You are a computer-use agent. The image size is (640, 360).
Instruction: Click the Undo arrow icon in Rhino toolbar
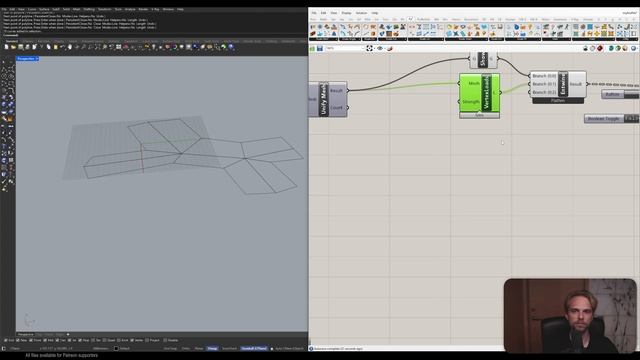(x=62, y=47)
